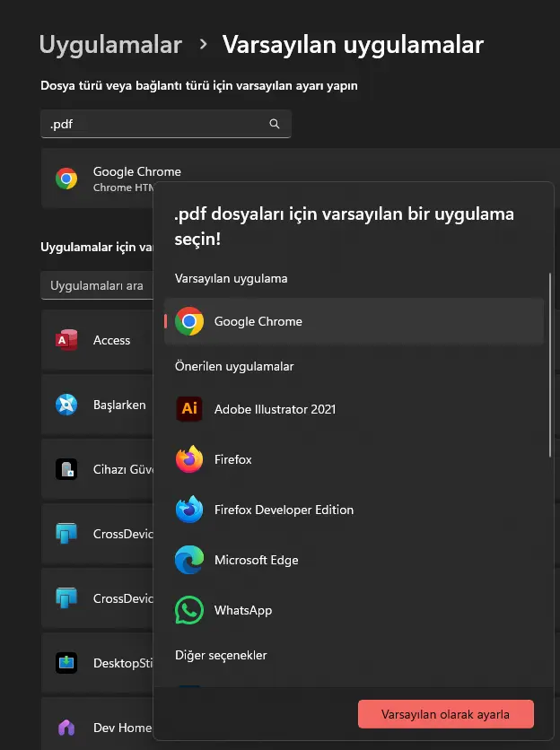Image resolution: width=560 pixels, height=750 pixels.
Task: Select Google Chrome text in default list
Action: coord(258,321)
